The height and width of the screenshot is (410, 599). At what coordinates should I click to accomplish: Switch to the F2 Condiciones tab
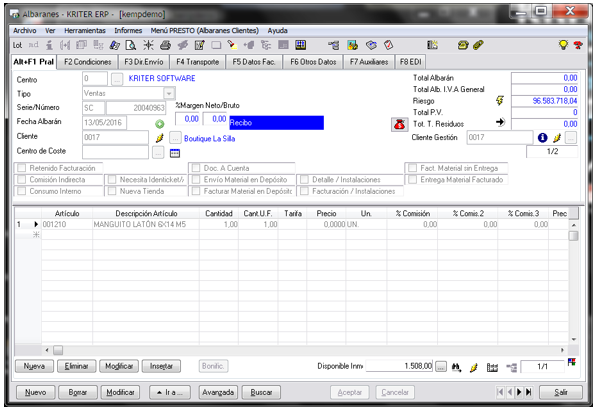coord(87,62)
